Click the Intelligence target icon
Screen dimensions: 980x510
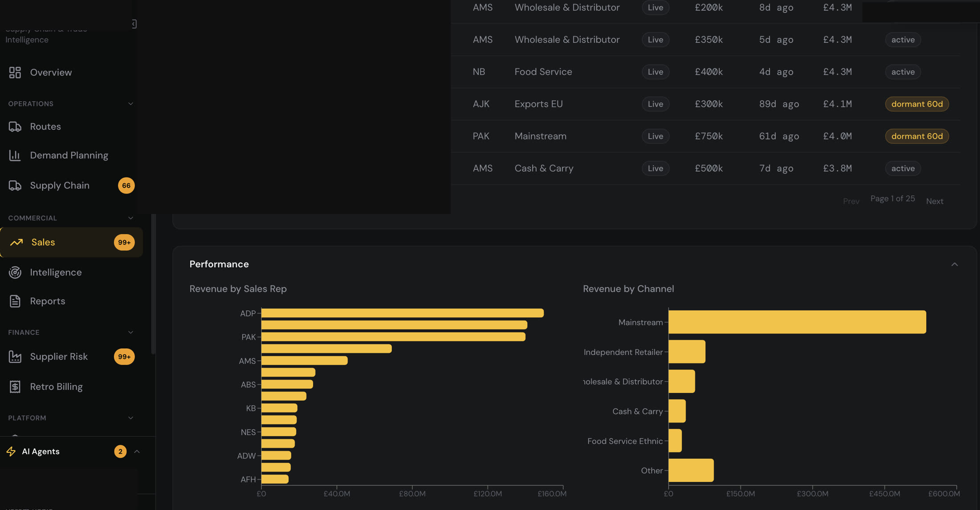[15, 272]
